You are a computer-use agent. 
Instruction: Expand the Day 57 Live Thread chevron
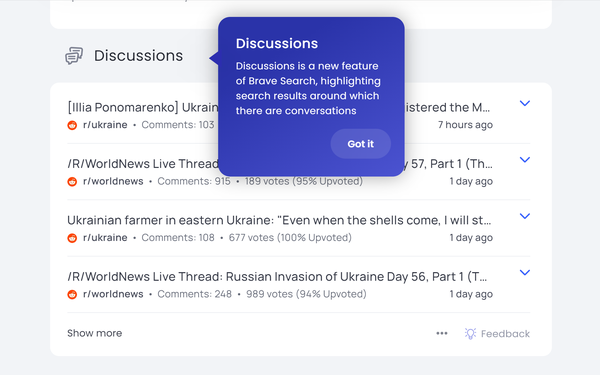click(525, 160)
